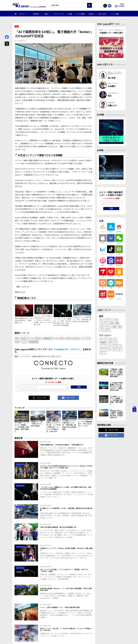
Task: Open the お問合せ menu item
Action: pyautogui.click(x=91, y=14)
